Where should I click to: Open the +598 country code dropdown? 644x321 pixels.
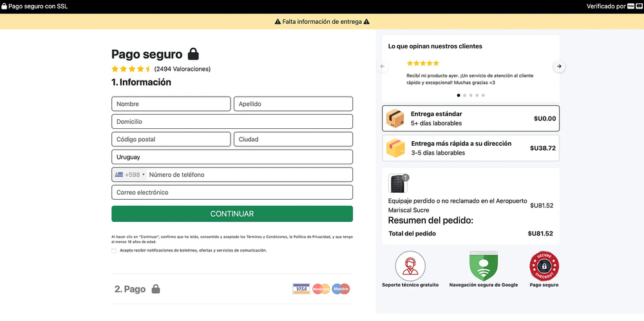(x=130, y=175)
